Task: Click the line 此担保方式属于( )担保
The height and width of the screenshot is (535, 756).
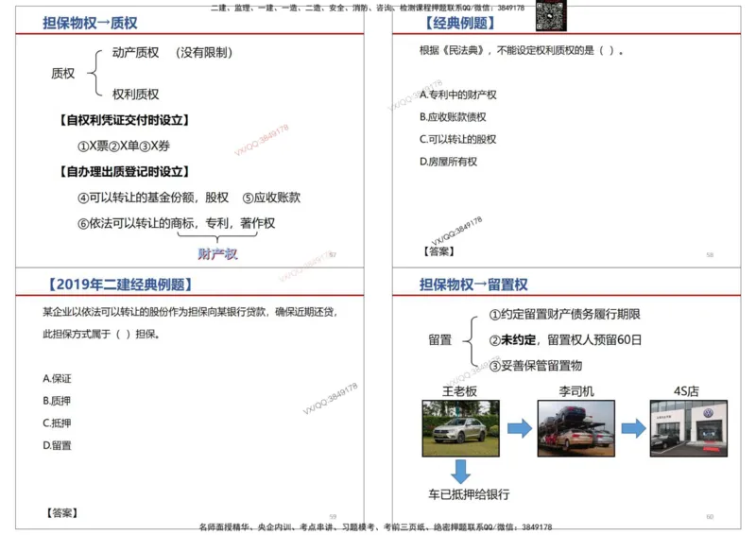Action: click(101, 334)
